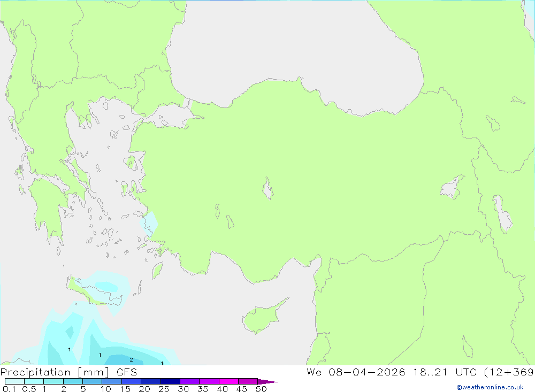Viewport: 535px width, 392px height.
Task: Click the '2' contour label on the map
Action: point(131,359)
